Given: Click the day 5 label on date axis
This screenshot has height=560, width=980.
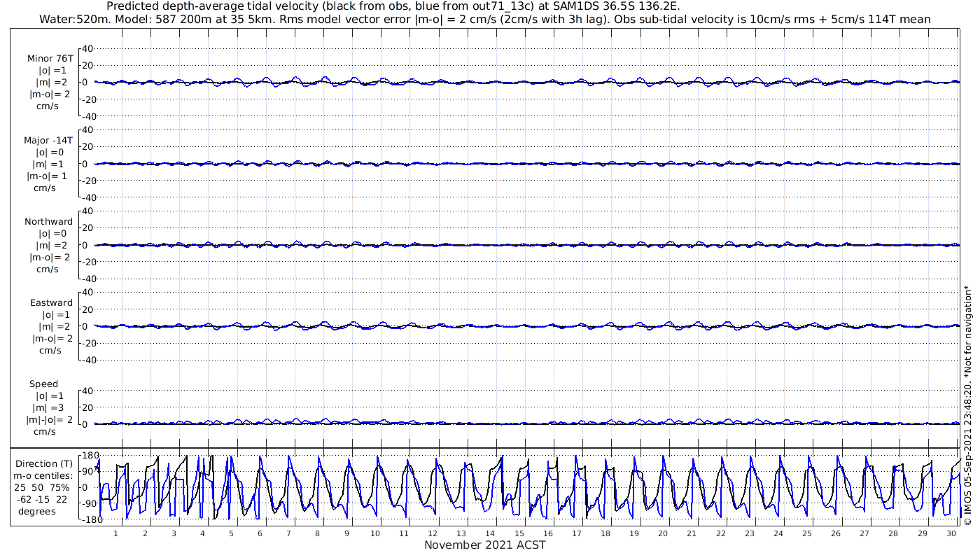Looking at the screenshot, I should 231,533.
